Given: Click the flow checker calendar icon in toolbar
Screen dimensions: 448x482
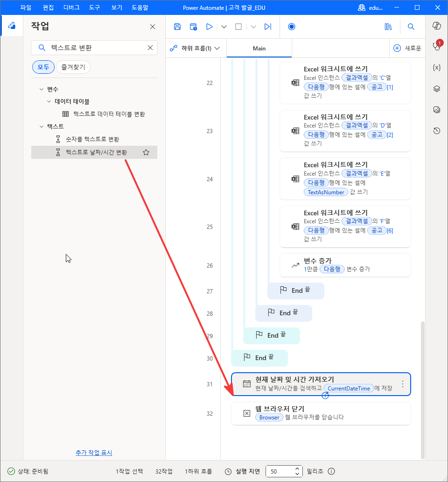Looking at the screenshot, I should coord(193,27).
